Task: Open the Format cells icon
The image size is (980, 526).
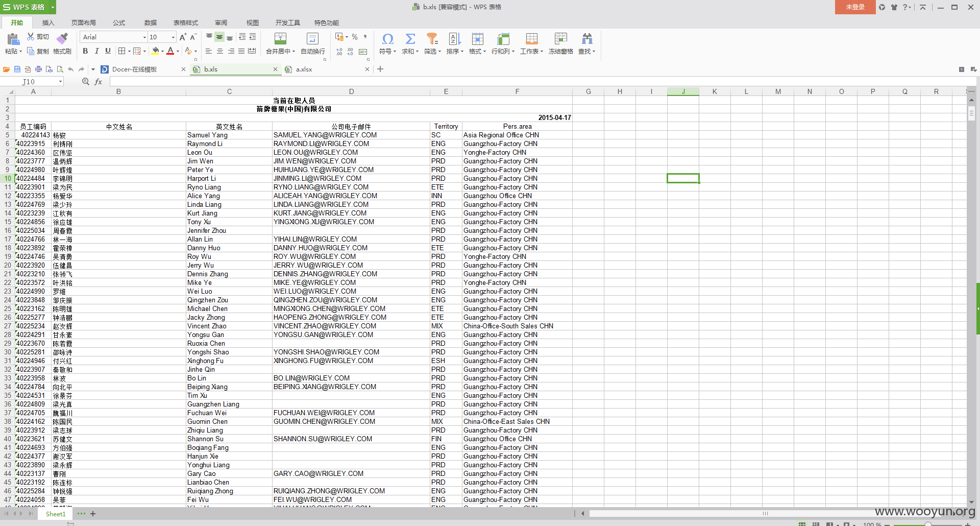Action: (x=477, y=39)
